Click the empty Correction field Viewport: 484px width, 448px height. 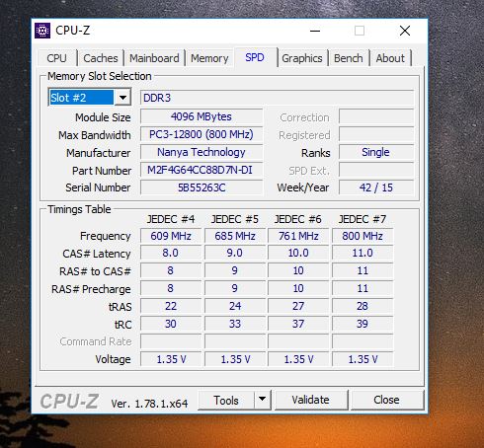click(376, 116)
